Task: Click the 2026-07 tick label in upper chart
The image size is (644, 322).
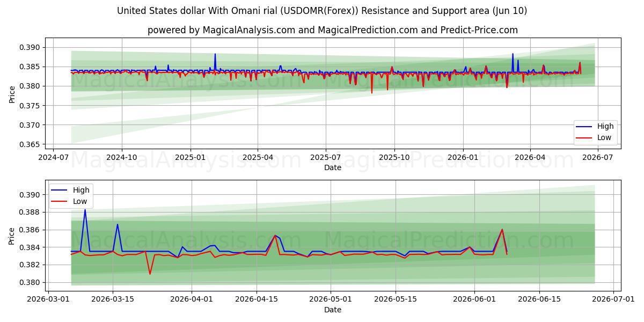Action: click(x=598, y=157)
